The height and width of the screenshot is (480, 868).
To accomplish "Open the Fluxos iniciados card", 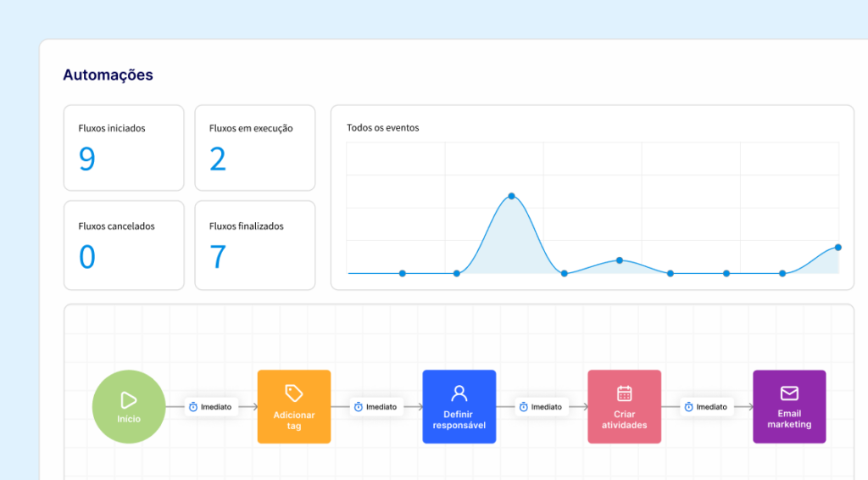I will 124,148.
